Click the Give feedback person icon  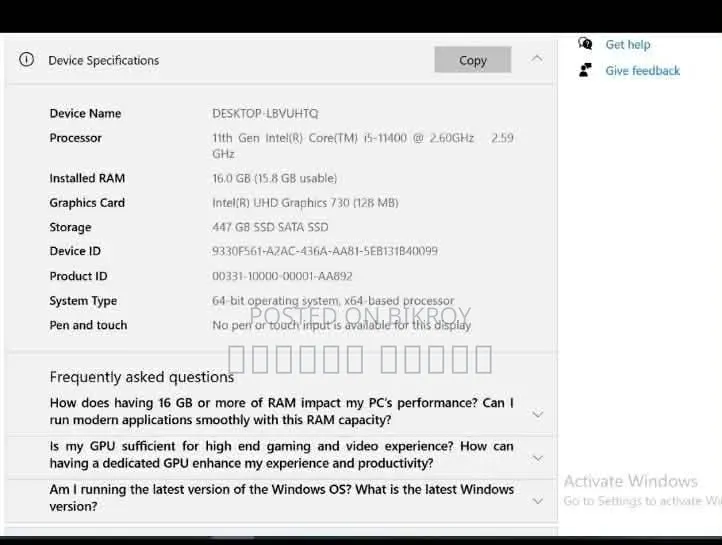[585, 70]
